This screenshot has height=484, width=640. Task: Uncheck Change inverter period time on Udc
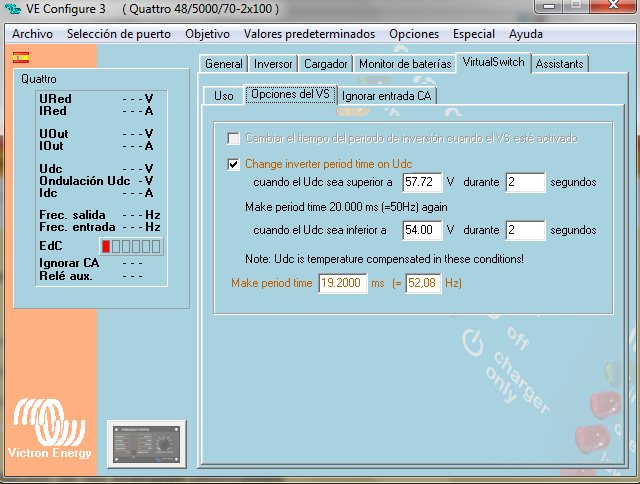pos(233,164)
